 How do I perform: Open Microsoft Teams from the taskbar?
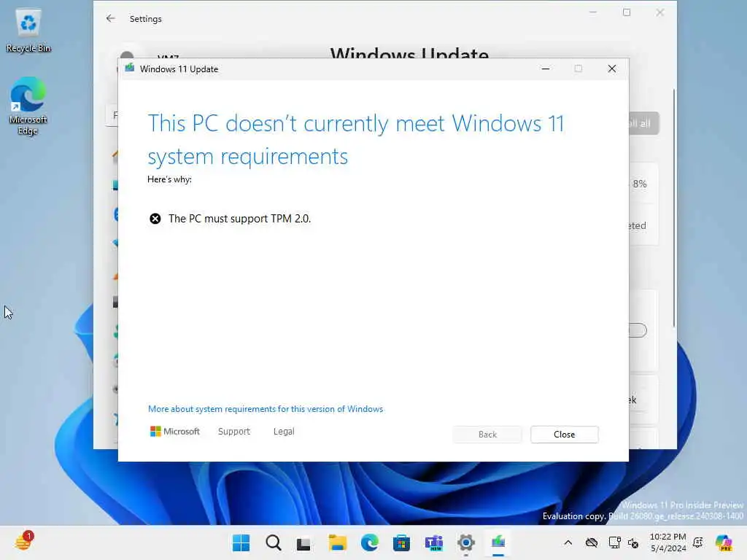pyautogui.click(x=434, y=542)
